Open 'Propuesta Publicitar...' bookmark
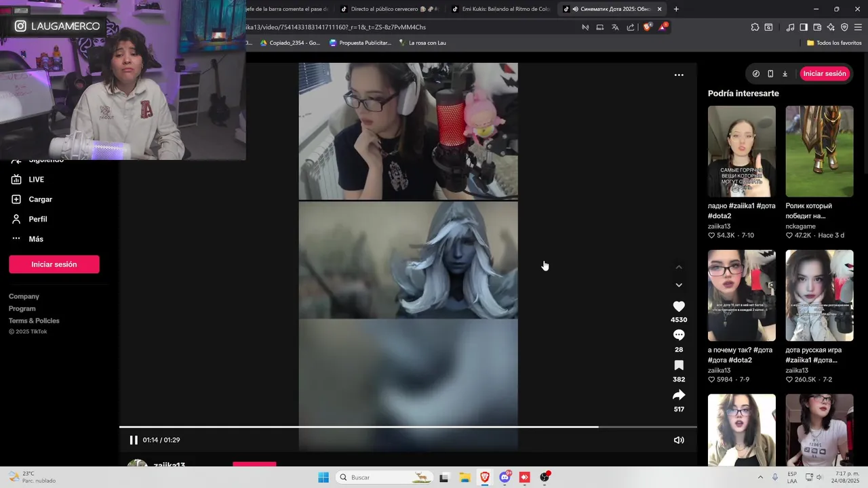This screenshot has height=488, width=868. tap(360, 43)
